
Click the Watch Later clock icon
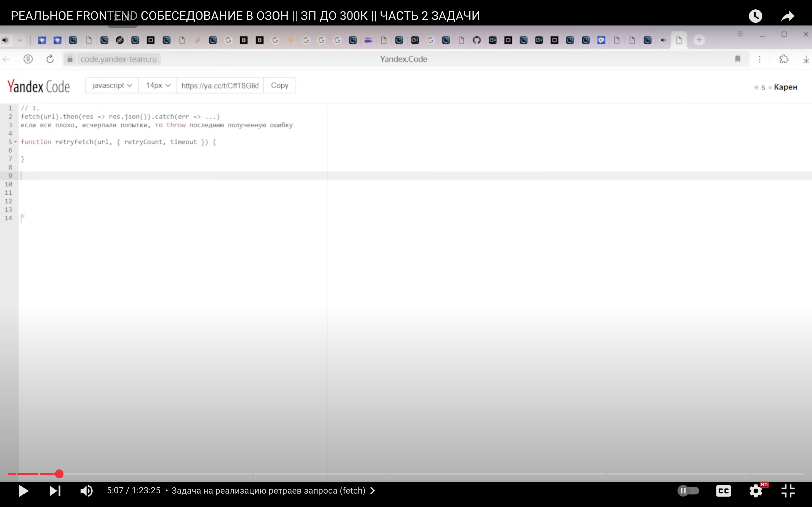(755, 16)
